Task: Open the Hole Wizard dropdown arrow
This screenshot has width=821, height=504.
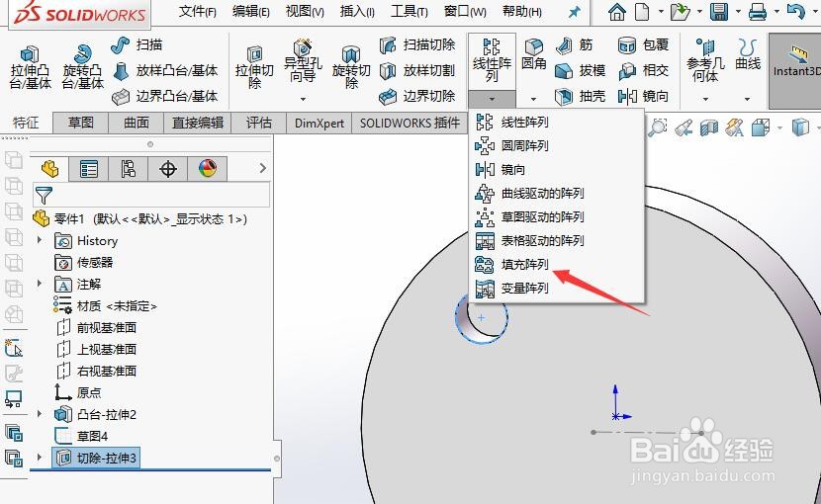Action: (303, 99)
